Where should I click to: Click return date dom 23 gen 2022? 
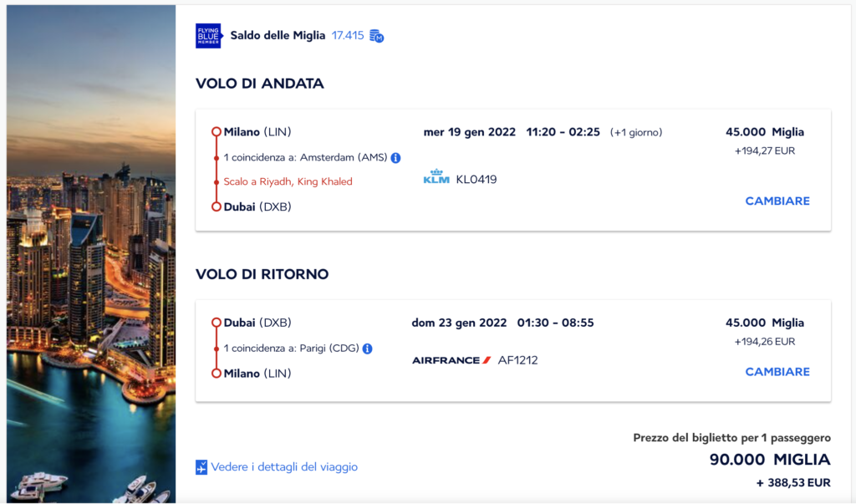pos(459,323)
